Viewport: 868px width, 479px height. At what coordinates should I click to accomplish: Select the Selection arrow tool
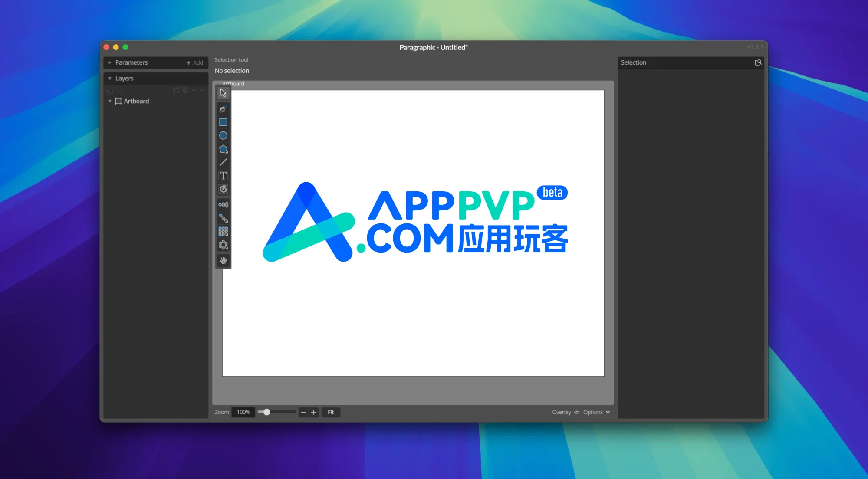pyautogui.click(x=223, y=93)
